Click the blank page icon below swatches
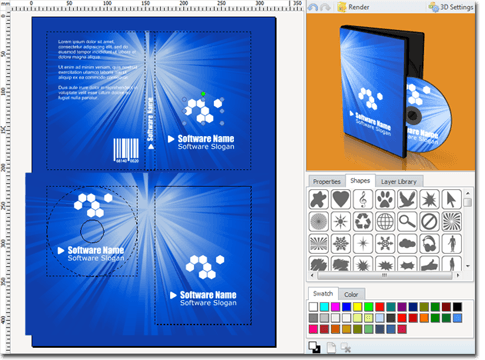Screen dimensions: 485x360 pyautogui.click(x=331, y=347)
